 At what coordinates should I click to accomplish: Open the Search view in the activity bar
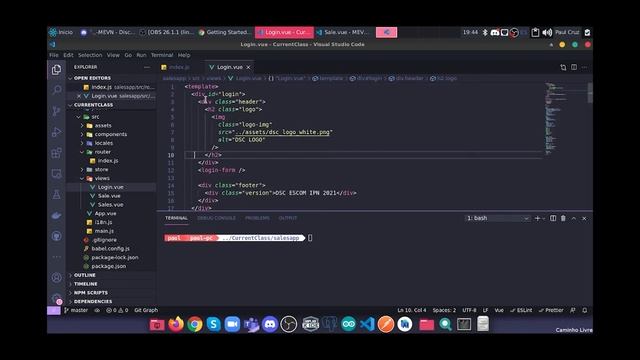56,90
